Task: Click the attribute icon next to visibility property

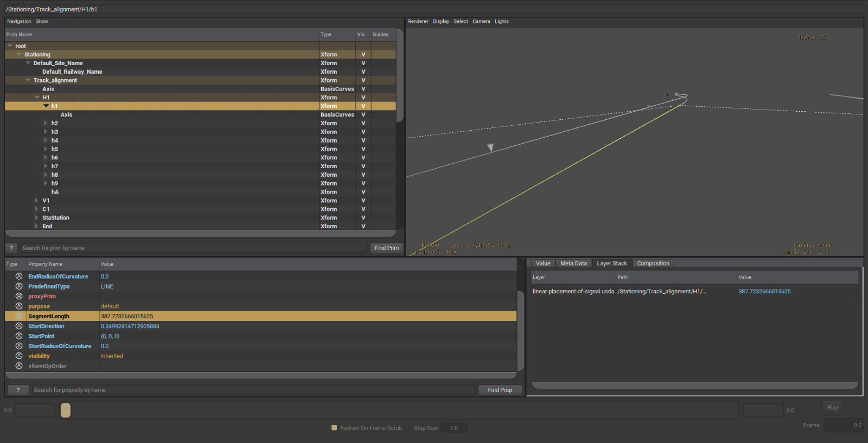Action: click(19, 356)
